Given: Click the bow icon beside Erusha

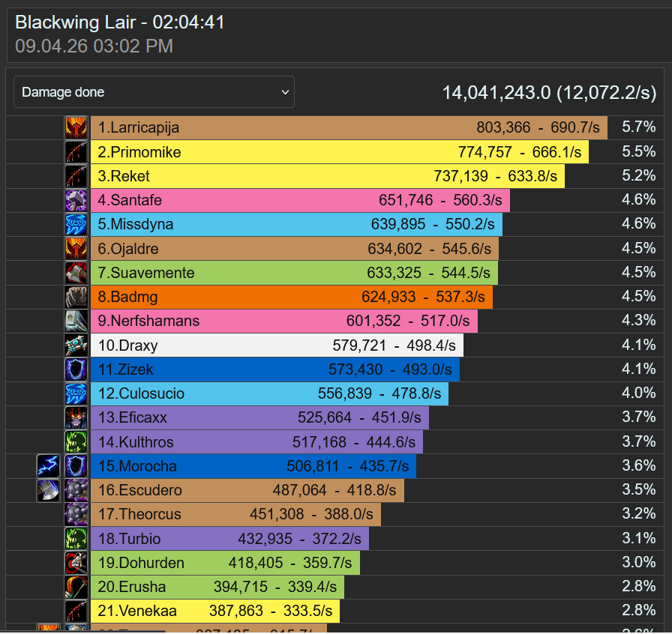Looking at the screenshot, I should pos(76,587).
